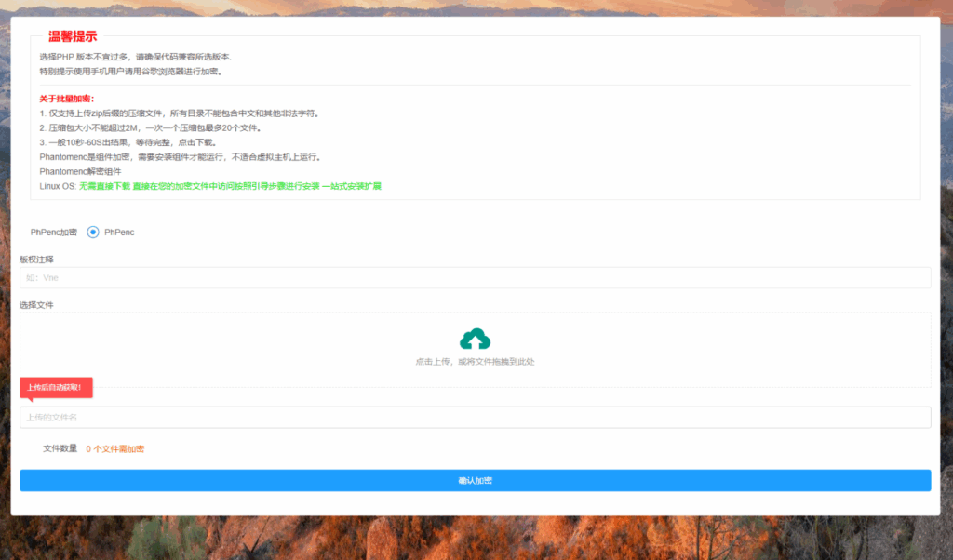The height and width of the screenshot is (560, 953).
Task: Select the PhPenc radio button
Action: tap(92, 232)
